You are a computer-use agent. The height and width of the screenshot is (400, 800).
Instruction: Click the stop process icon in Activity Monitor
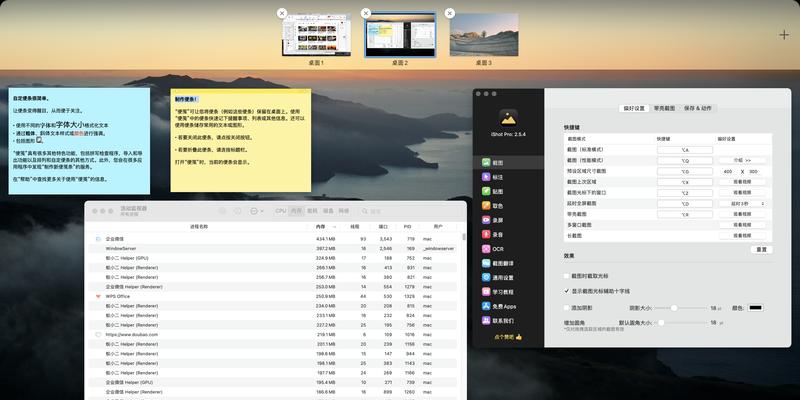(222, 211)
